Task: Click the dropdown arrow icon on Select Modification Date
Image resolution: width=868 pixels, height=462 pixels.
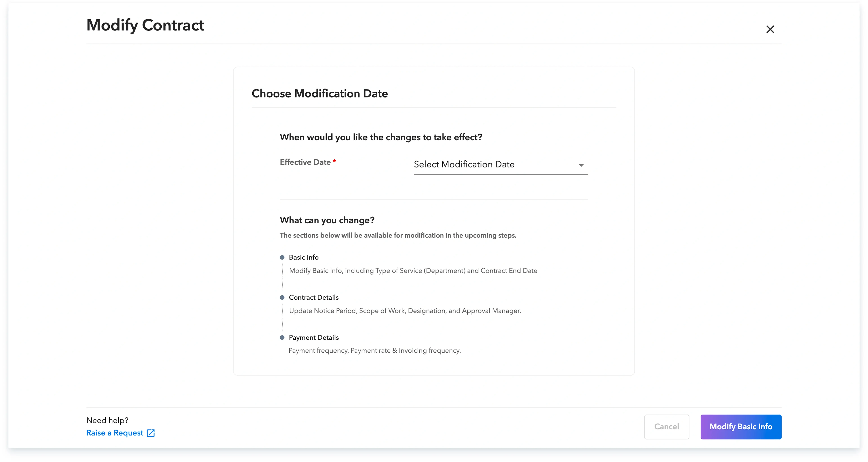Action: (x=581, y=165)
